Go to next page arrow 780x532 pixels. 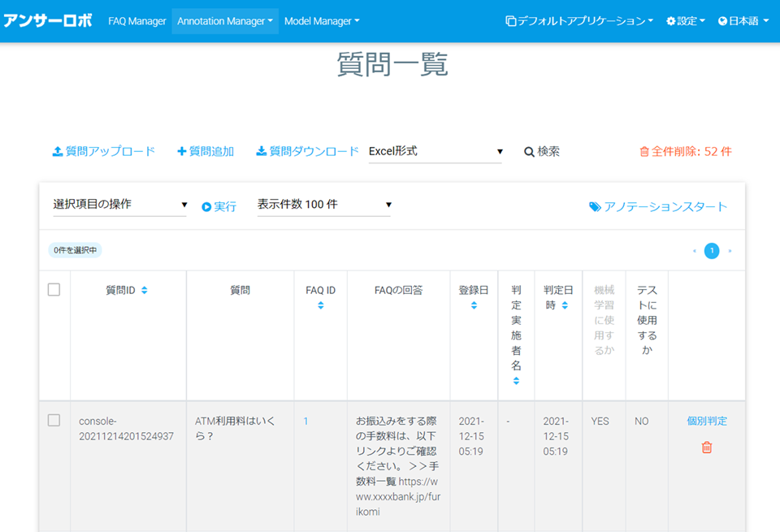pos(730,251)
